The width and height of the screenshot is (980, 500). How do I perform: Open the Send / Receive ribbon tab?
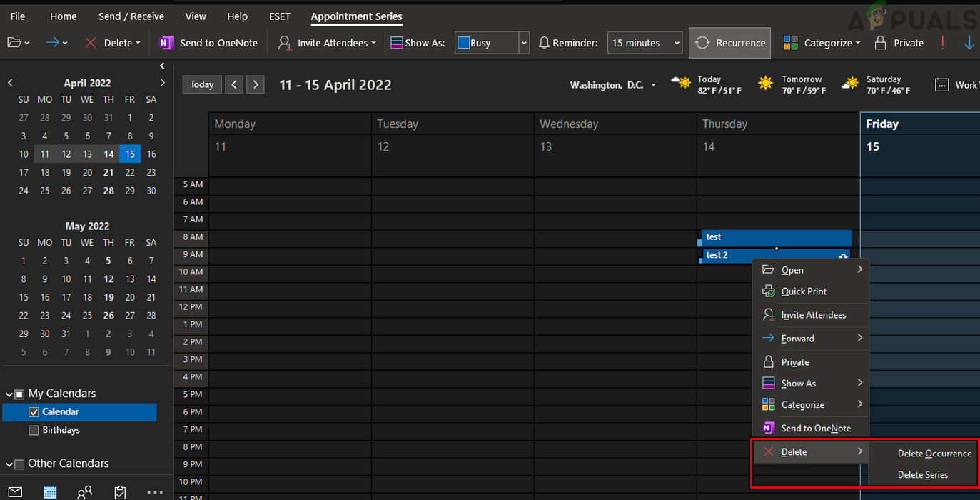coord(131,16)
